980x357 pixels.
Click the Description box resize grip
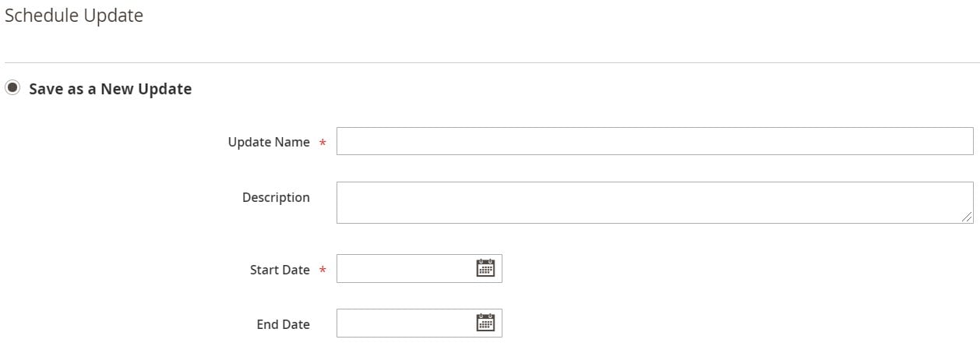[x=967, y=217]
